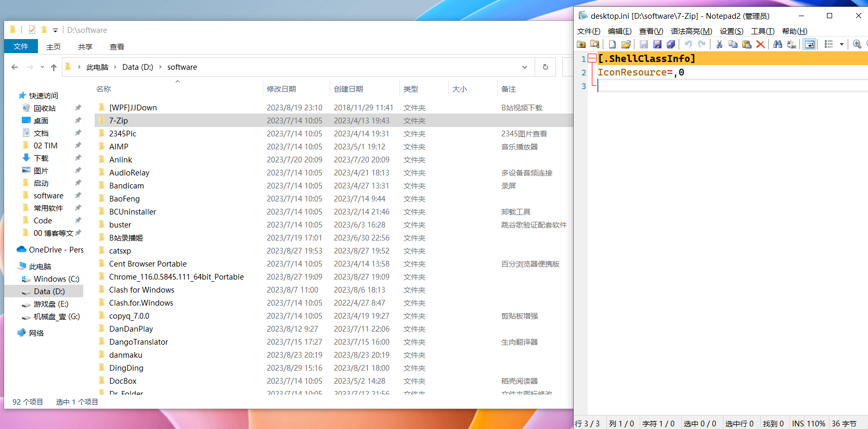
Task: Click Notepad2 Browse/Find file toolbar icon
Action: 595,45
